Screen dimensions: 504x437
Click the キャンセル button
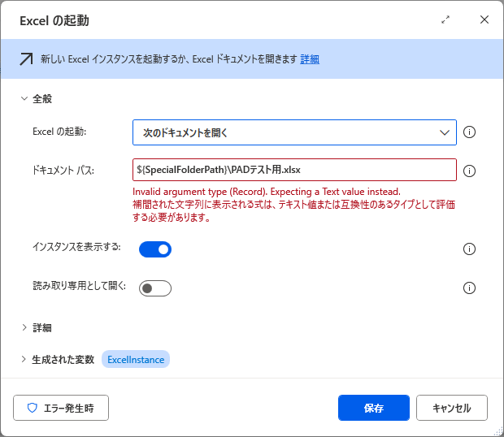[452, 408]
